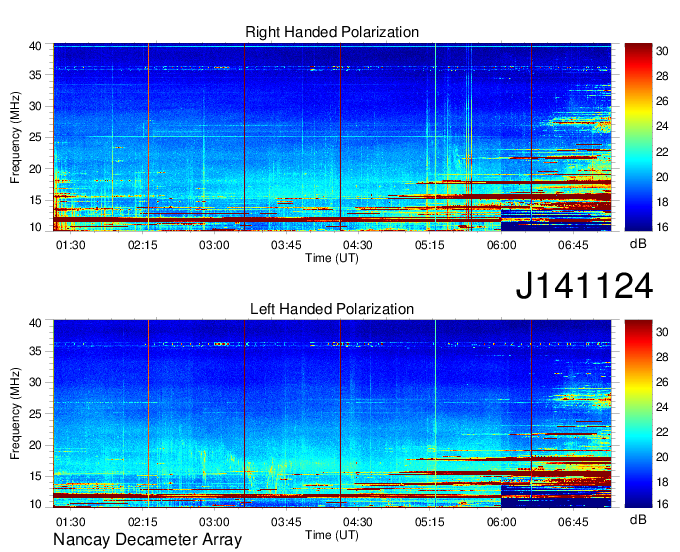Click the 35 MHz tick label on top plot

pos(35,75)
